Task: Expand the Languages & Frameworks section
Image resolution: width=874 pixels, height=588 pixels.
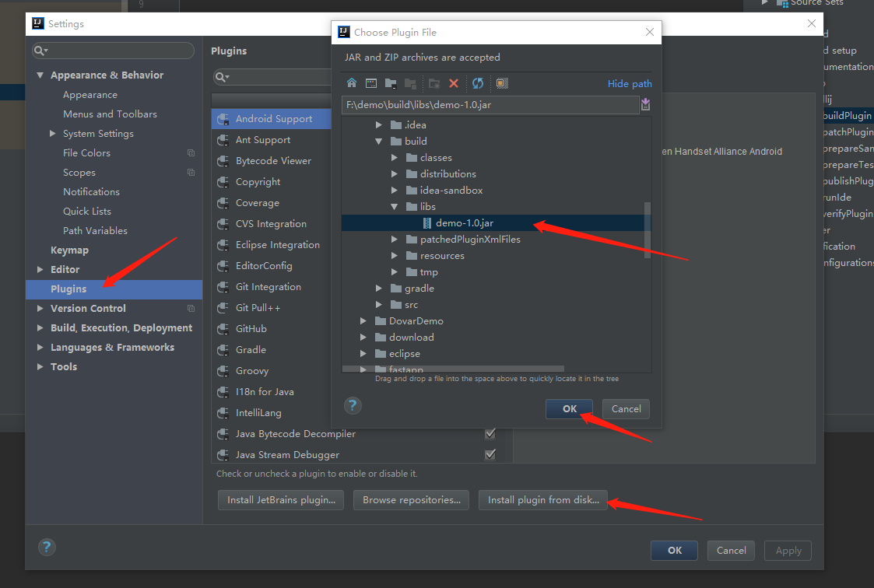Action: pos(40,347)
